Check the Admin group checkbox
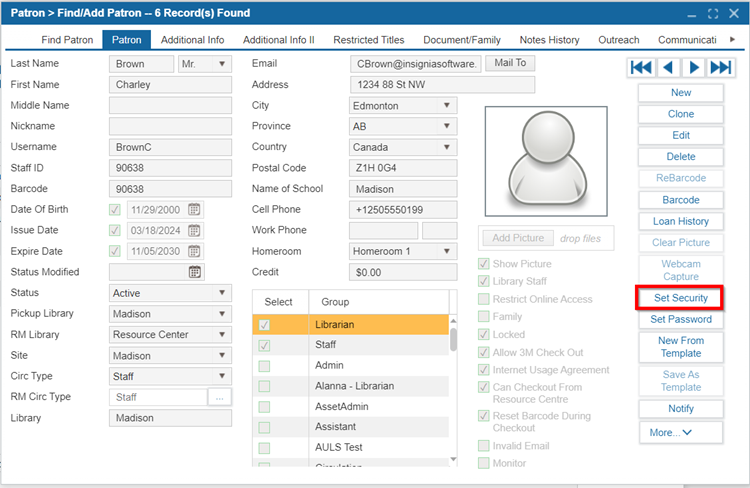This screenshot has height=488, width=750. (x=264, y=366)
